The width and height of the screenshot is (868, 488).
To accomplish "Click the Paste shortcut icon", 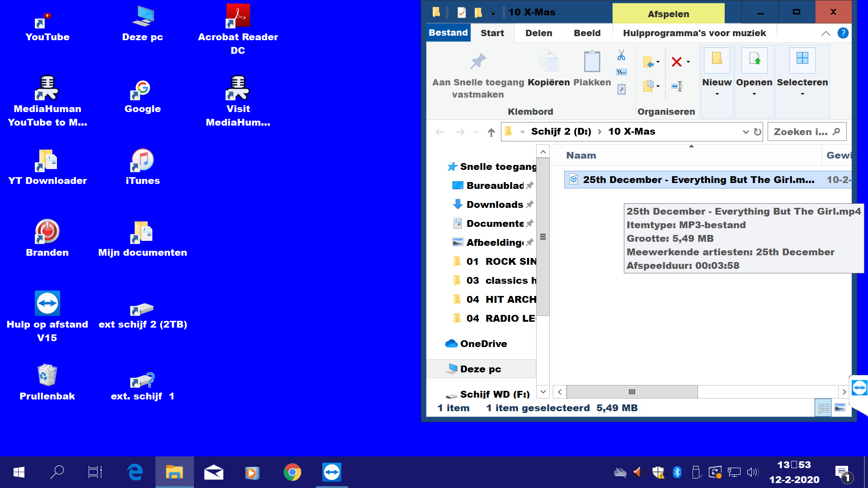I will (x=622, y=89).
